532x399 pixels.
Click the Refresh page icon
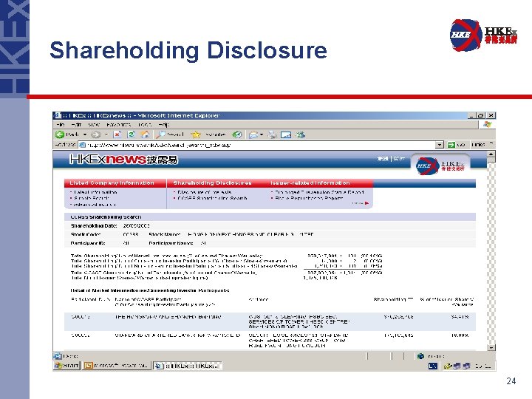[131, 134]
